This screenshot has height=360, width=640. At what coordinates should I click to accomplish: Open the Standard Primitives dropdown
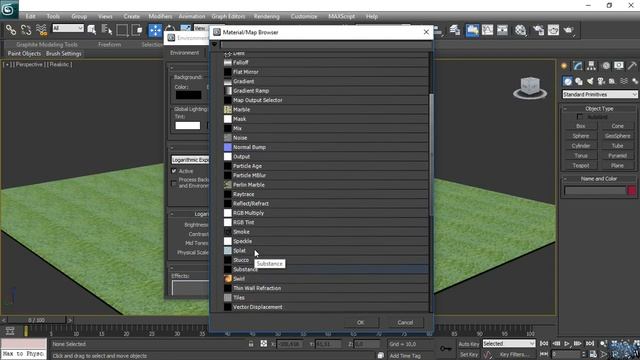point(600,94)
